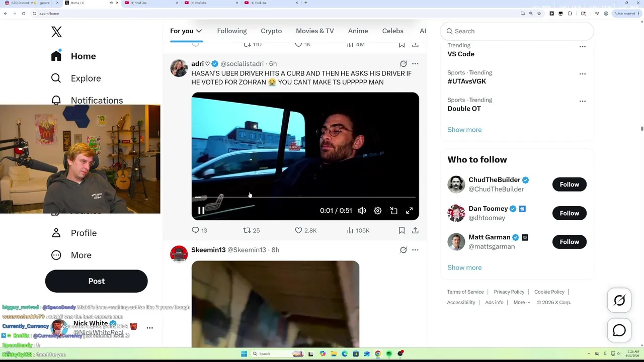
Task: Open more options on Skeemin13's post
Action: point(415,250)
